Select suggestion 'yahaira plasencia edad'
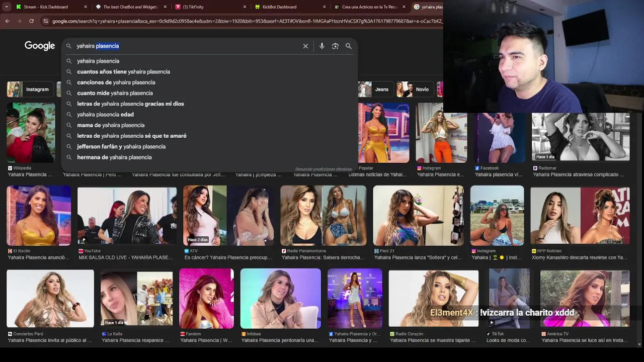The width and height of the screenshot is (644, 362). click(x=209, y=115)
